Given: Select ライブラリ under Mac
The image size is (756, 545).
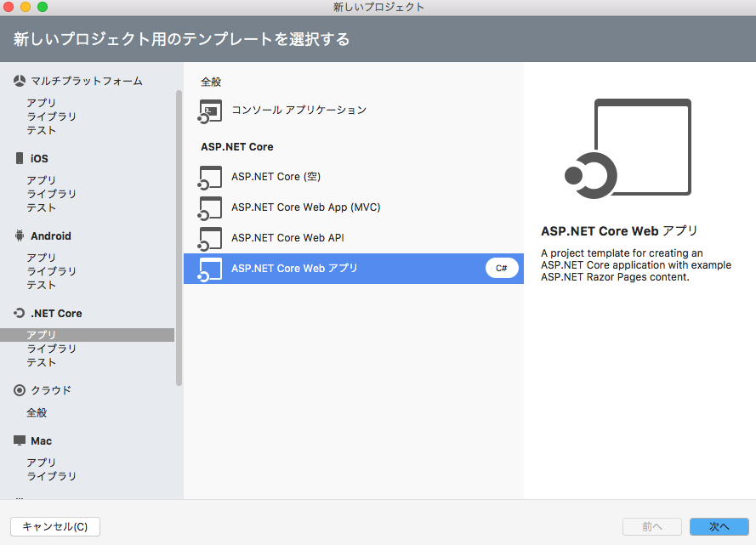Looking at the screenshot, I should 51,476.
